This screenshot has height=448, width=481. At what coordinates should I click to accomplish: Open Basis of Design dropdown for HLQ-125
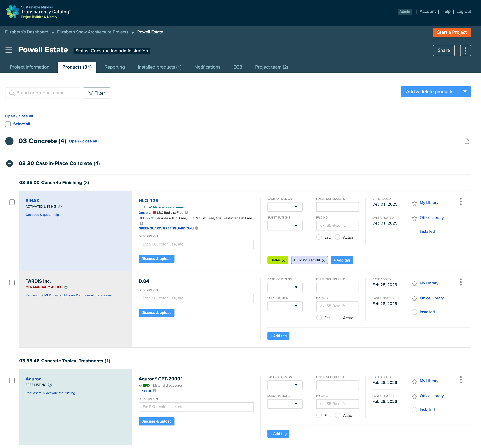tap(285, 207)
